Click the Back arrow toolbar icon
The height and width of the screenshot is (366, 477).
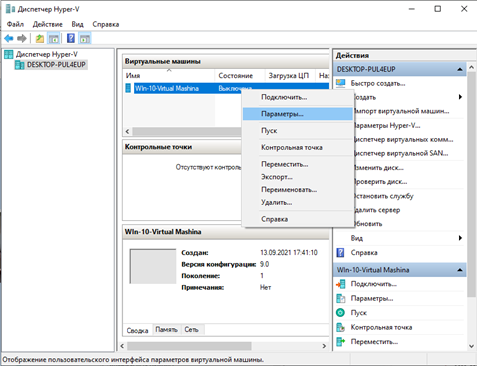[9, 39]
